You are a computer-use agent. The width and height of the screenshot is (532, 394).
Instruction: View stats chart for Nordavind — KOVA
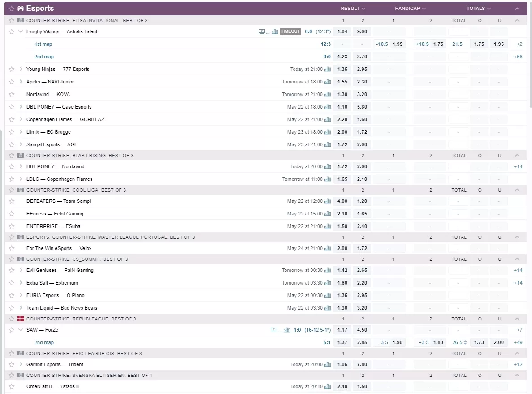point(328,94)
